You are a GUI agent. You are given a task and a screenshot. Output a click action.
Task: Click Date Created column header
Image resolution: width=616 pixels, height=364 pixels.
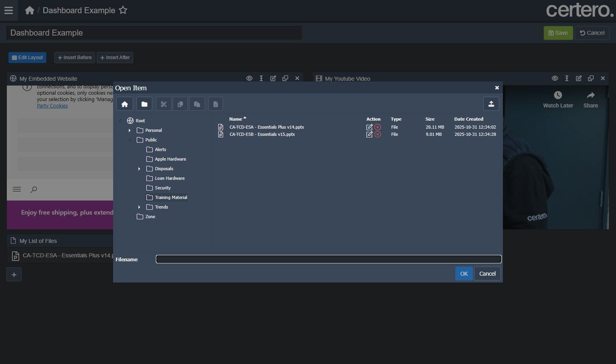click(x=468, y=119)
